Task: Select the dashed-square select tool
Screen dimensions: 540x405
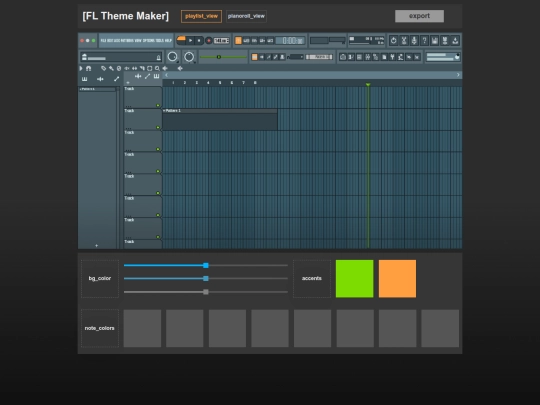Action: pos(149,69)
